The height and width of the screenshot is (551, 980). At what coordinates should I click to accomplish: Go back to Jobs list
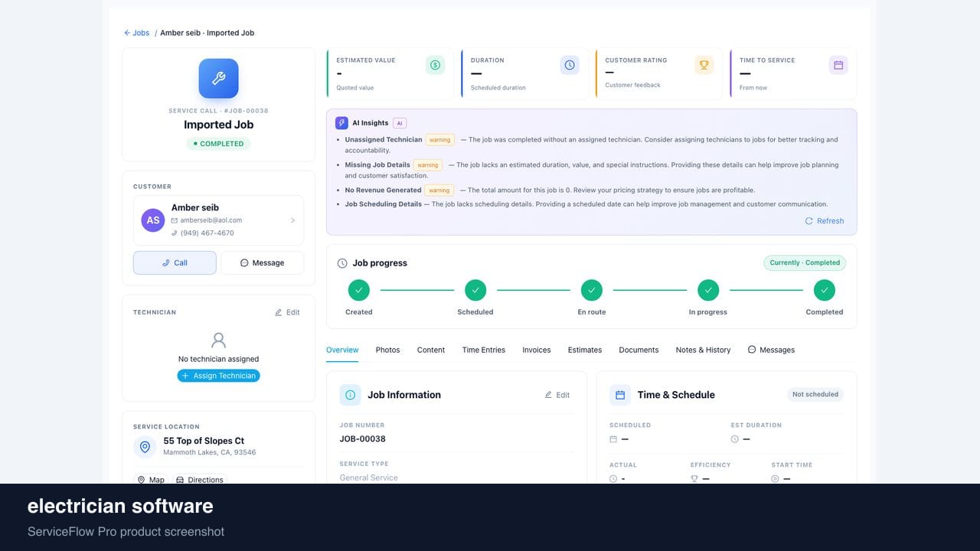[x=137, y=33]
